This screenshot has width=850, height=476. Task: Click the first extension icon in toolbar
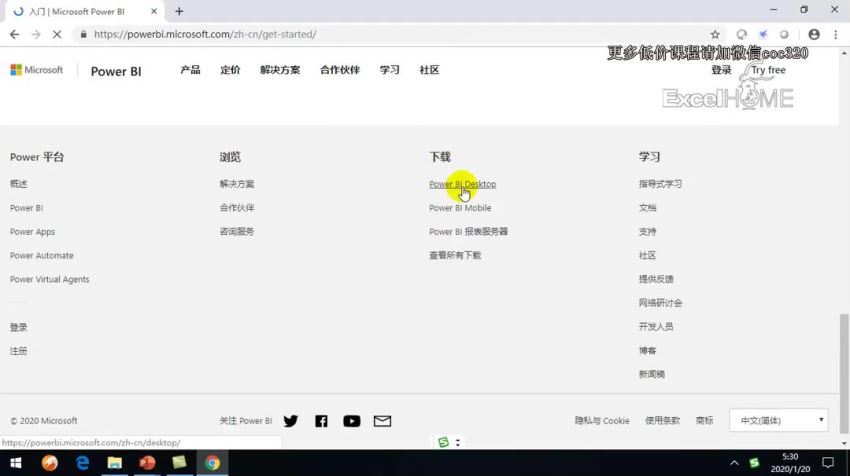[x=741, y=34]
